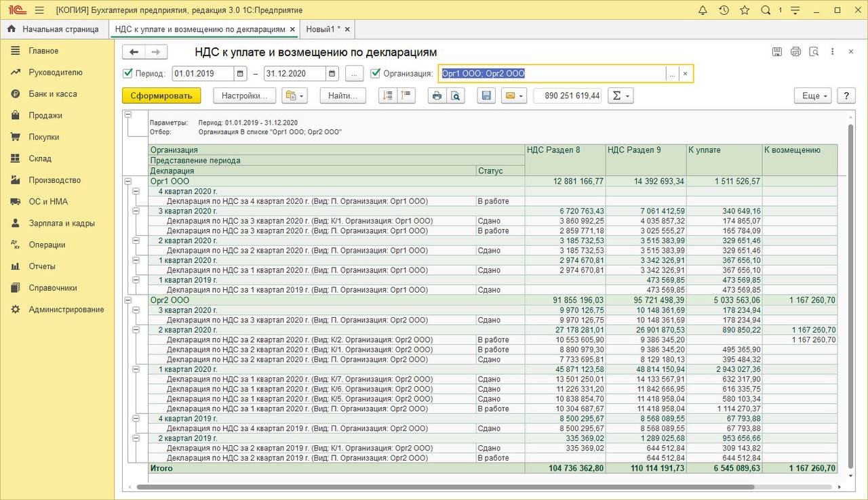Click the Сформировать button

(x=161, y=96)
